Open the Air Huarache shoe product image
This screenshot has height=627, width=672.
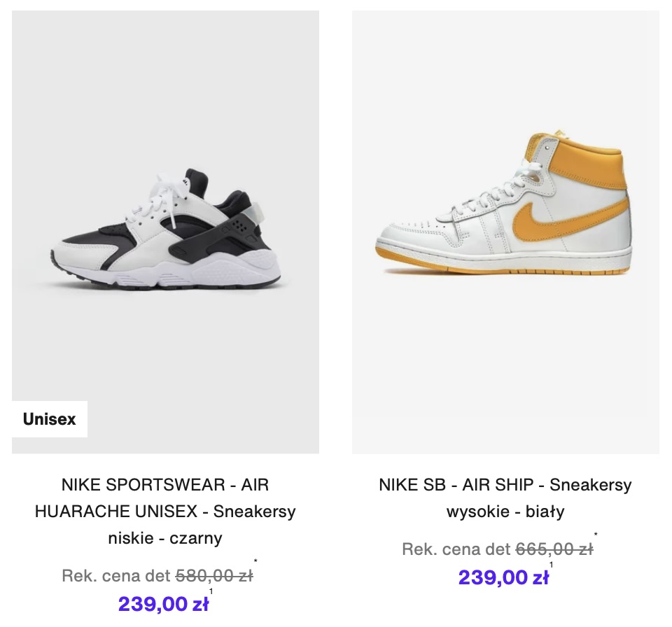pyautogui.click(x=165, y=231)
